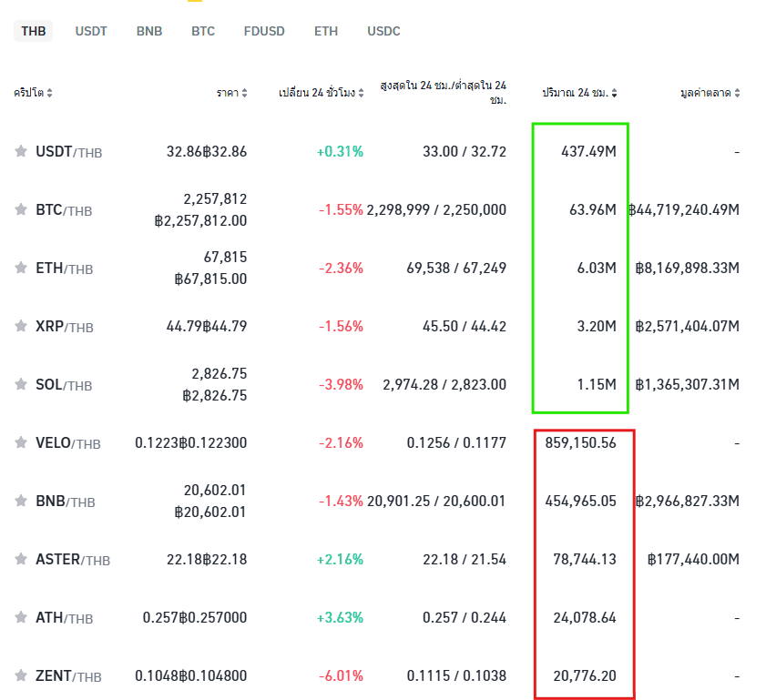This screenshot has height=700, width=766.
Task: Favorite the BTC/THB pair star
Action: click(21, 209)
